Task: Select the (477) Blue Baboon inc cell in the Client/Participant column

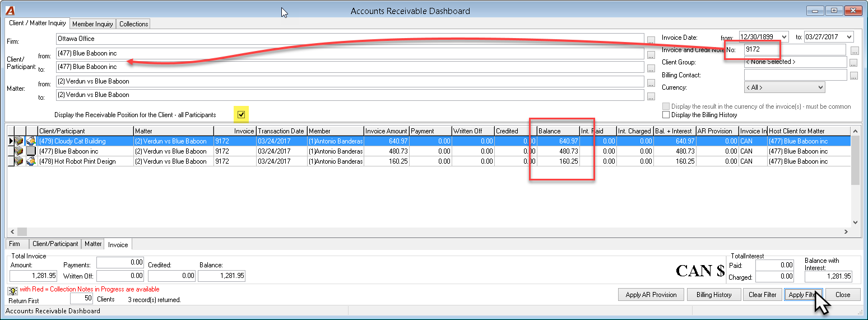Action: (85, 151)
